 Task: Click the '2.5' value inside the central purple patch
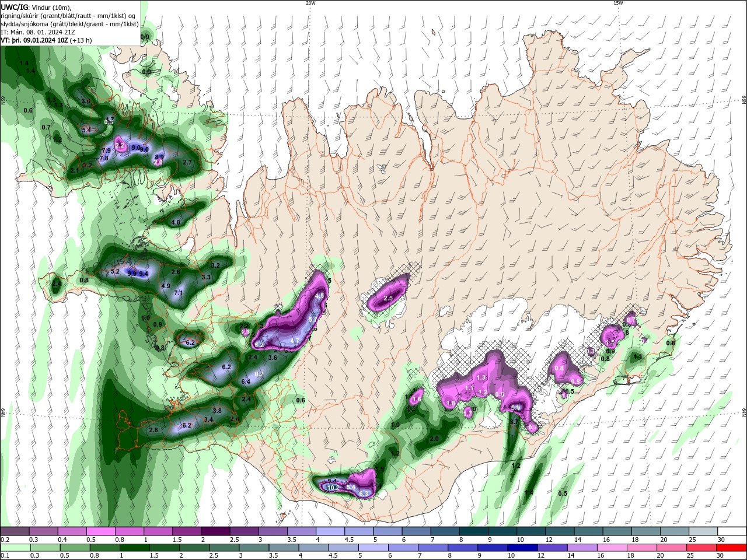pyautogui.click(x=389, y=299)
